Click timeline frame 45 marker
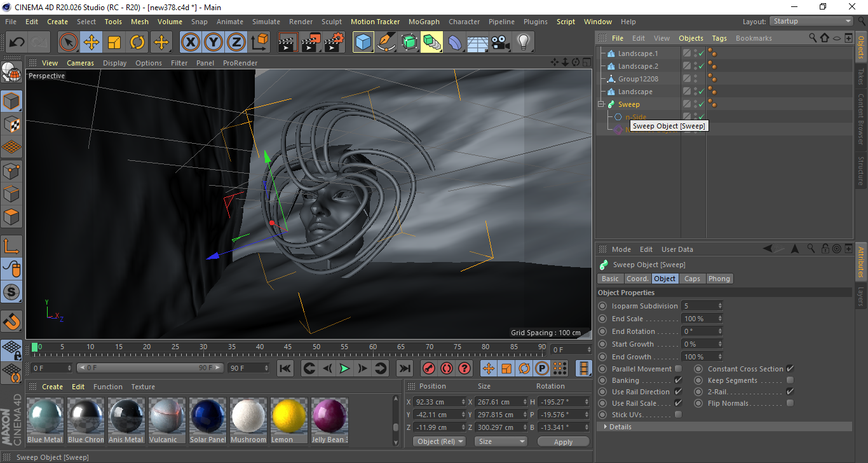The width and height of the screenshot is (868, 463). tap(288, 347)
